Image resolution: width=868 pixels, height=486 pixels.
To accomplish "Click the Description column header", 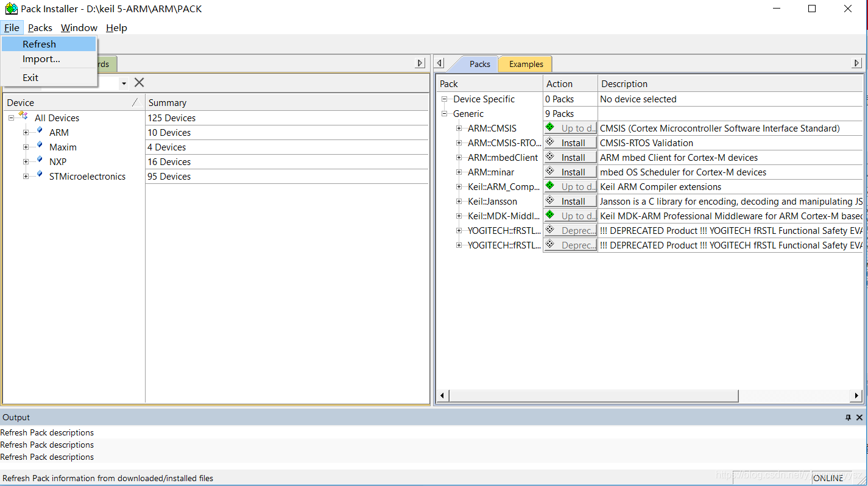I will pyautogui.click(x=730, y=83).
